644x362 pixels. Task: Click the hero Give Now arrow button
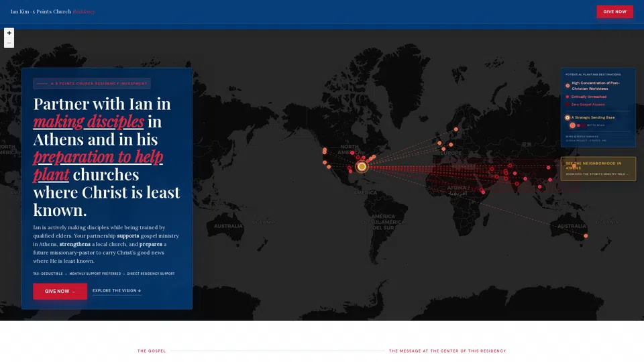click(60, 291)
